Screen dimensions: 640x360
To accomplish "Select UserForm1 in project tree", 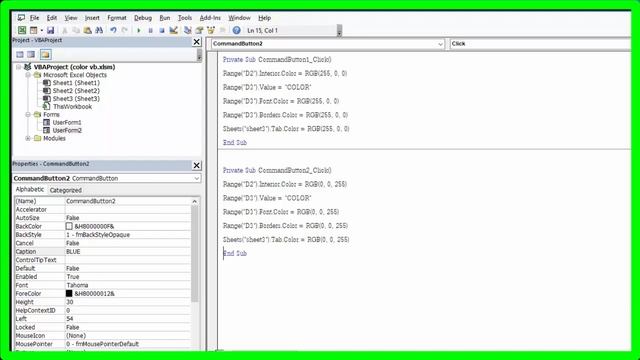I will point(67,122).
